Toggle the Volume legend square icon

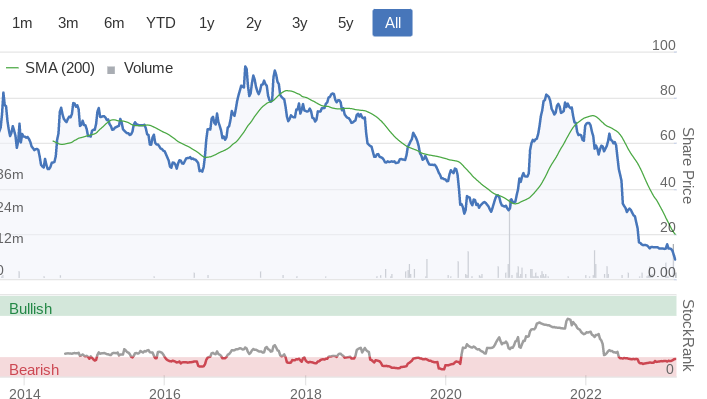coord(111,70)
